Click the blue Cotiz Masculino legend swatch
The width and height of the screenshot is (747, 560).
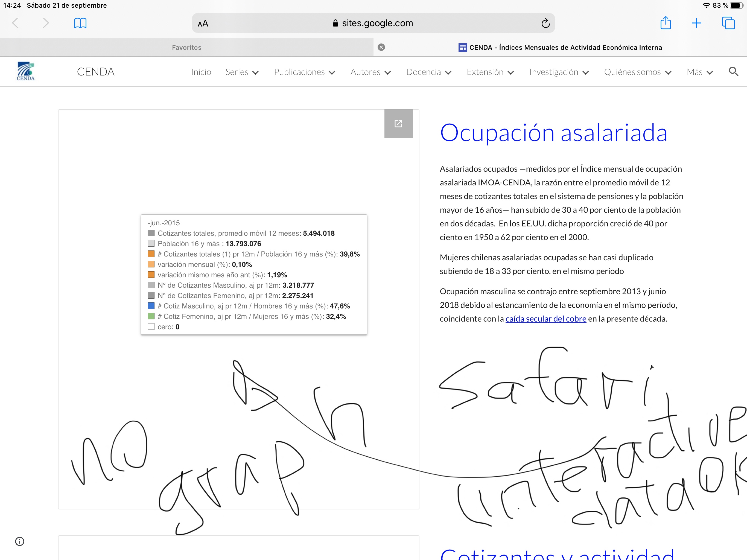tap(151, 306)
